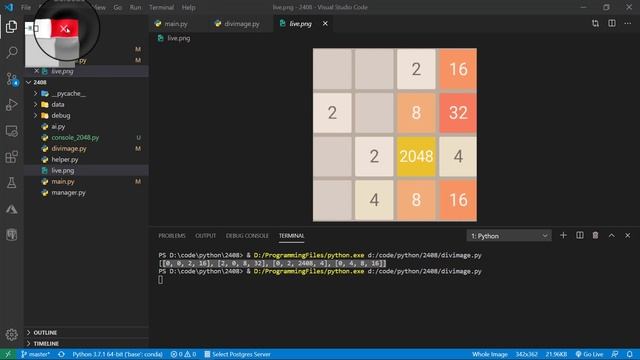The height and width of the screenshot is (360, 640).
Task: Open the Help menu
Action: [x=188, y=7]
